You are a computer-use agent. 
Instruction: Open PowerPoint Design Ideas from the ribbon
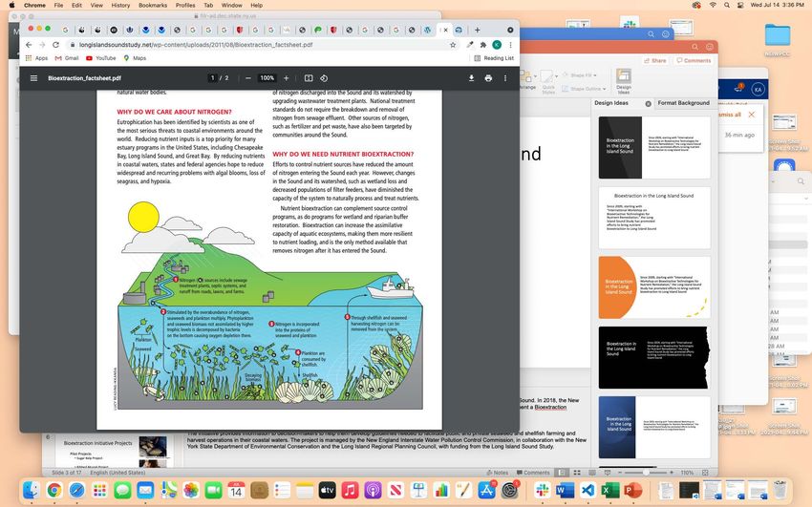click(623, 80)
